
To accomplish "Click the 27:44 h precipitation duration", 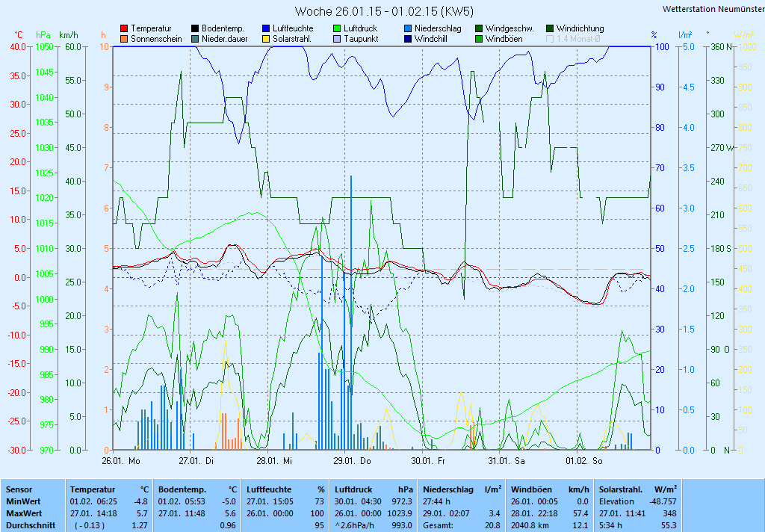I will [436, 501].
